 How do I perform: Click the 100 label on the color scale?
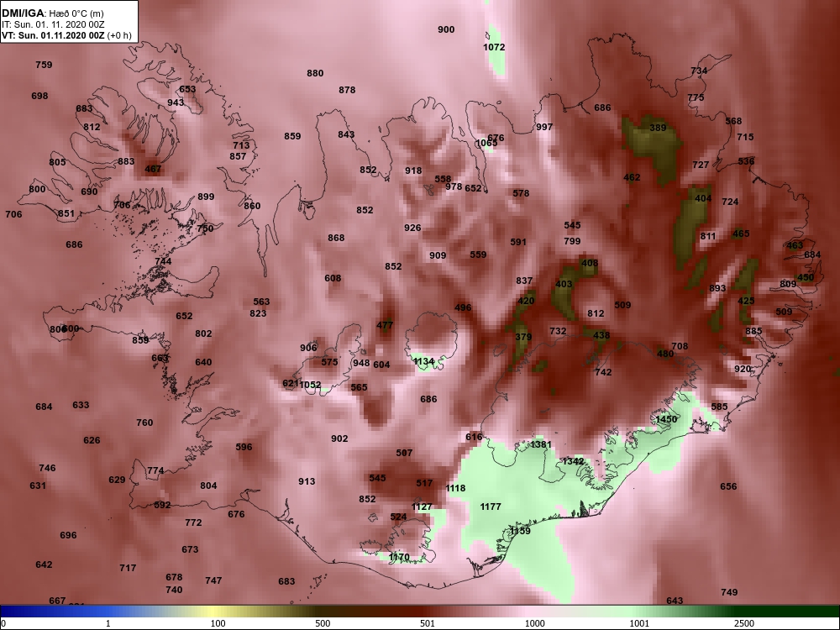(218, 623)
